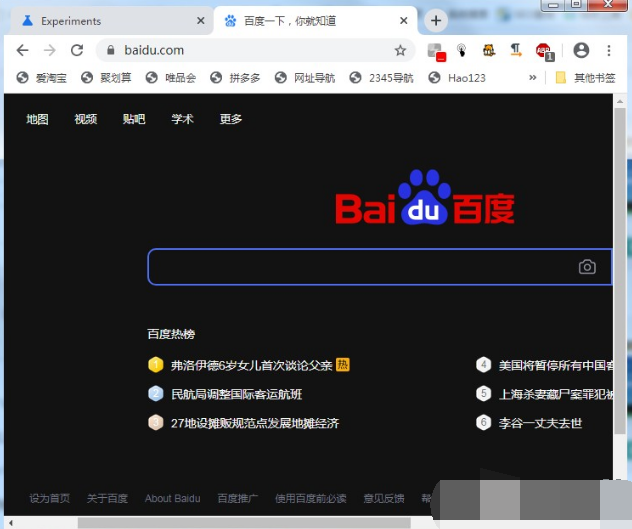
Task: Bookmark this page with the star icon
Action: (400, 50)
